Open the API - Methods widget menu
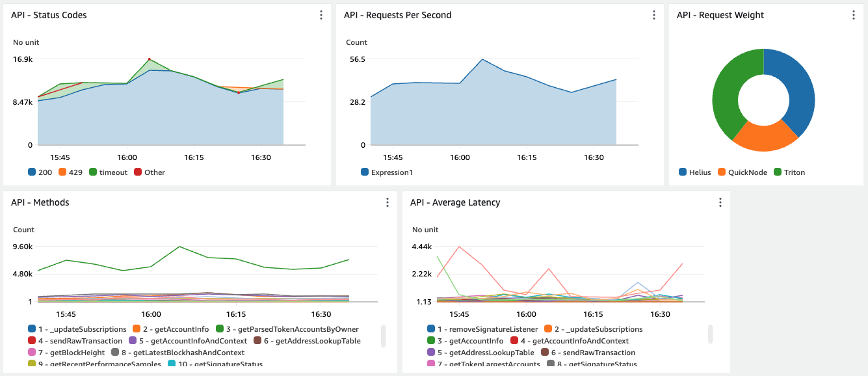Viewport: 868px width, 376px height. pos(388,202)
